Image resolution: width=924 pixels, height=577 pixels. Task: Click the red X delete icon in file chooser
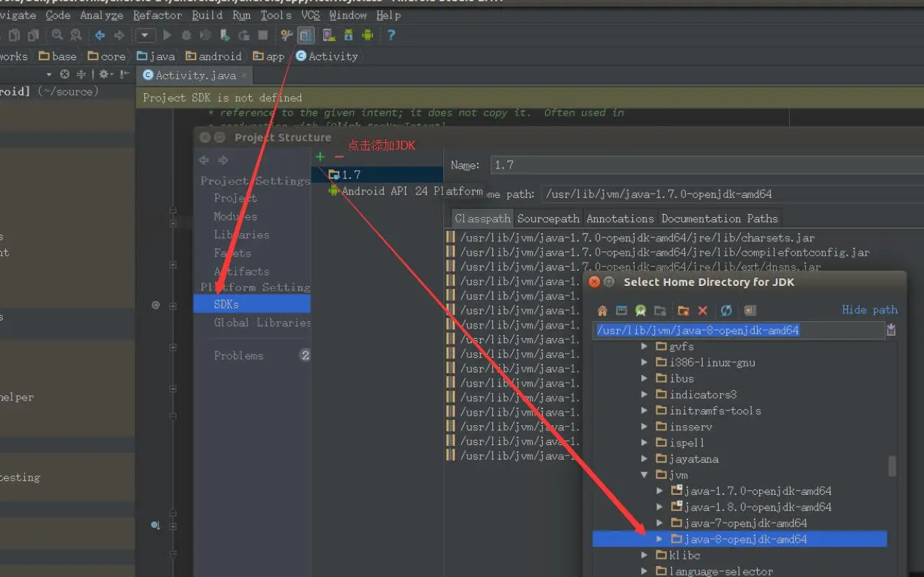[703, 310]
